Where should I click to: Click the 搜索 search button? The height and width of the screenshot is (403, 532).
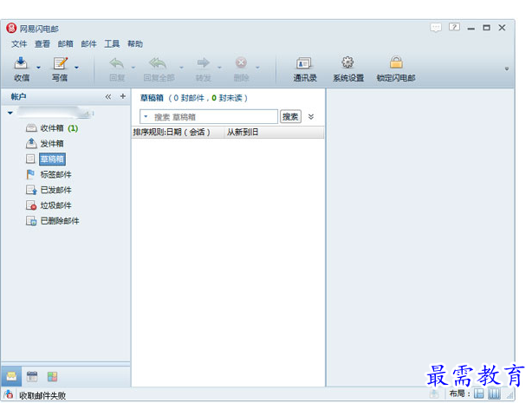290,117
